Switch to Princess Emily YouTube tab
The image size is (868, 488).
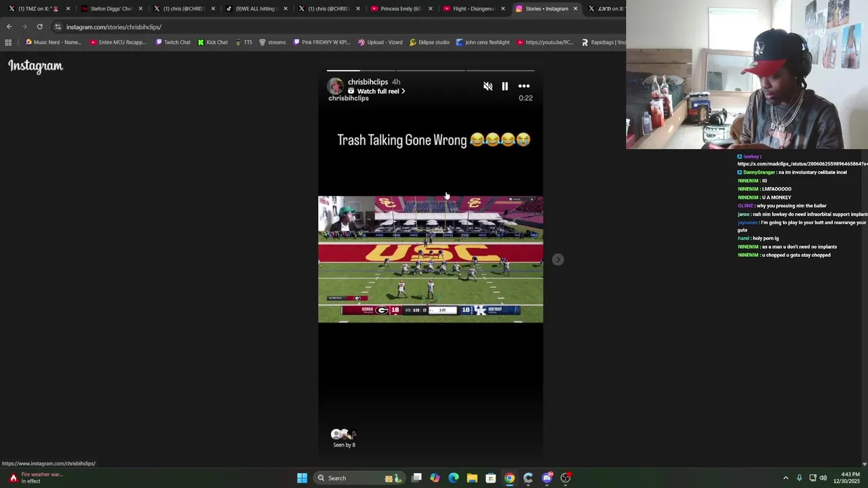coord(399,9)
